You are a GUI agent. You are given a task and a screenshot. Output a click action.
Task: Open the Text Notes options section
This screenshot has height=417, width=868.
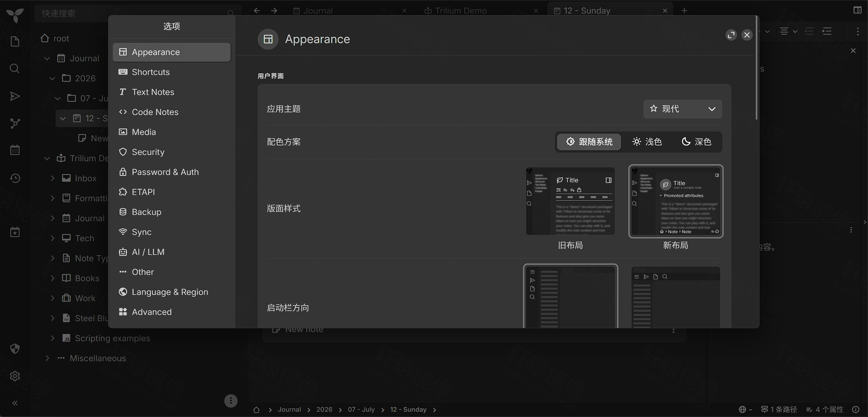172,92
